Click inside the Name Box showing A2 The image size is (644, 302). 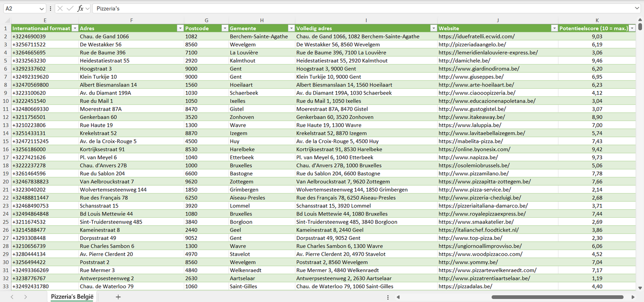tap(20, 8)
